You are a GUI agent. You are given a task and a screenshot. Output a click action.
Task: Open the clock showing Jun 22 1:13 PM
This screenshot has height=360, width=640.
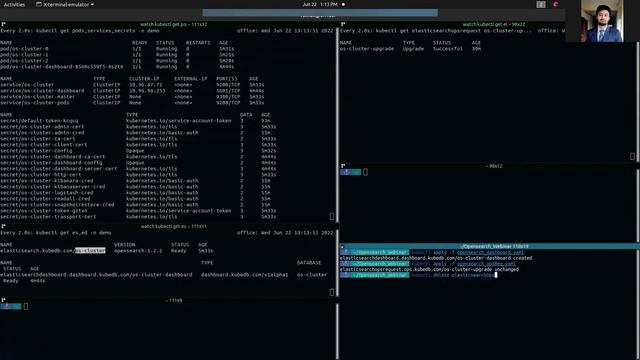pos(320,4)
